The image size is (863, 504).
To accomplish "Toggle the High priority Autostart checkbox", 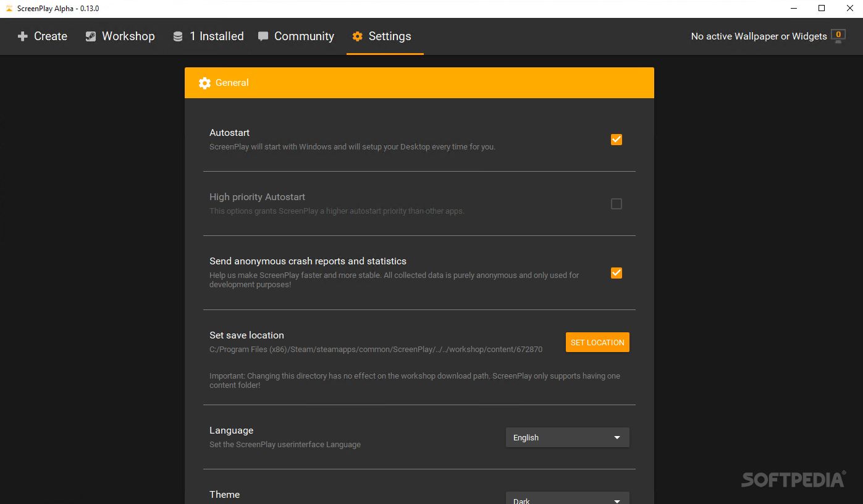I will click(x=617, y=204).
